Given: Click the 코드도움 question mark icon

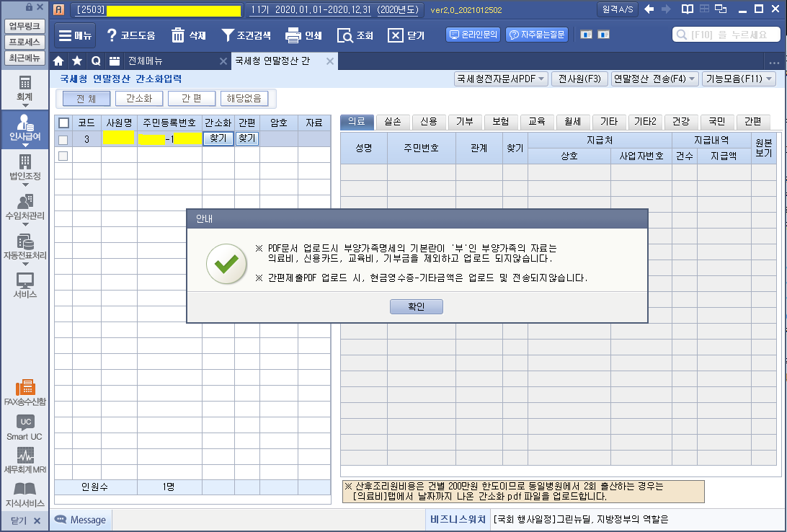Looking at the screenshot, I should 112,35.
